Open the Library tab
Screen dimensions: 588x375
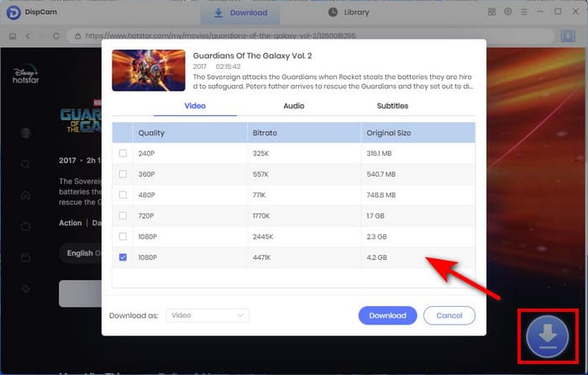tap(349, 13)
